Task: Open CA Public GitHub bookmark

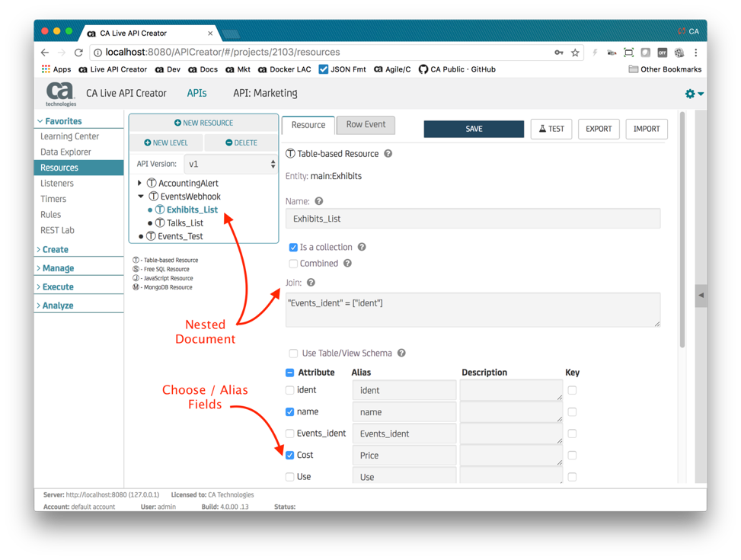Action: tap(457, 69)
